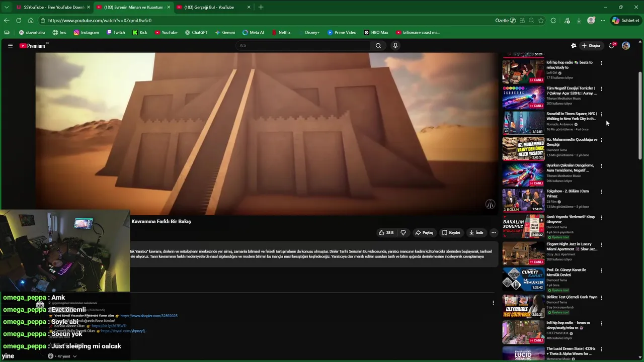Open the shopier.com link in description
This screenshot has height=362, width=644.
tap(149, 316)
